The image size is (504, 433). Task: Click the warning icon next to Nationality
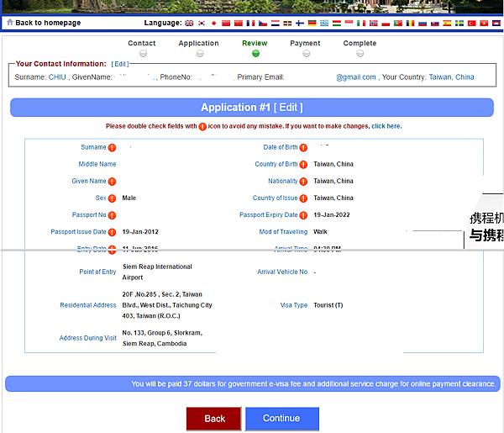[x=303, y=182]
